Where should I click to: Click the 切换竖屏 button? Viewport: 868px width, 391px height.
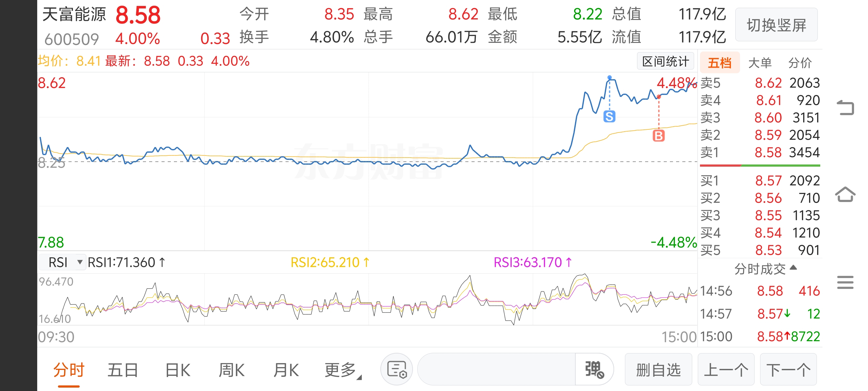point(776,25)
